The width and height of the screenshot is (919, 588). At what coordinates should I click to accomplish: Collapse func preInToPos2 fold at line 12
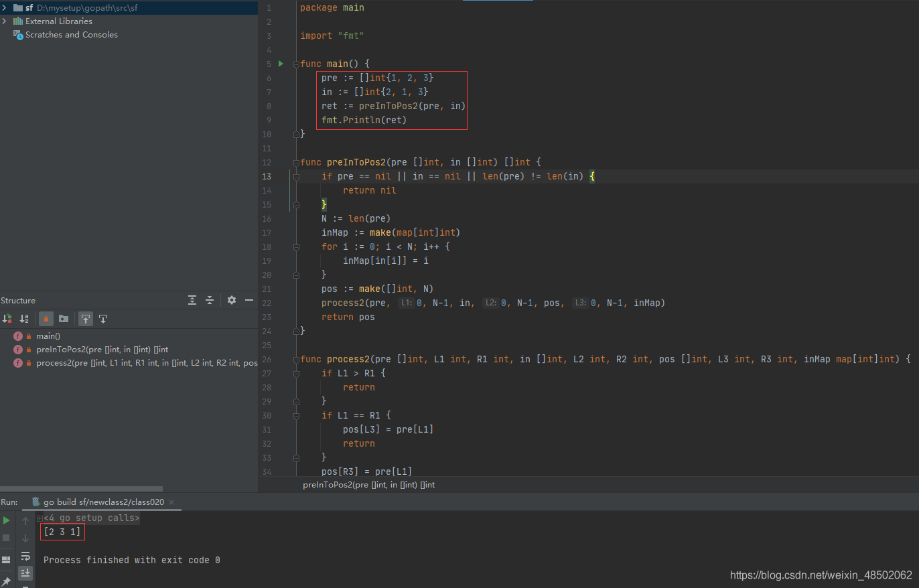[296, 163]
